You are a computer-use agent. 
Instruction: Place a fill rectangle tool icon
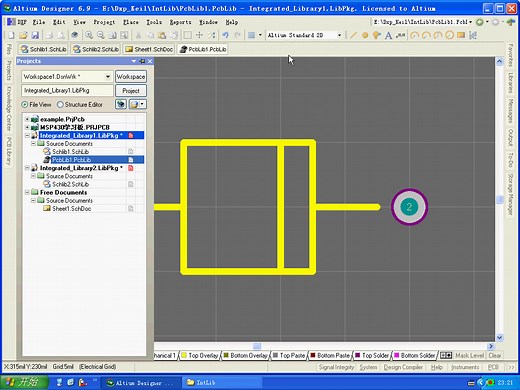(461, 35)
